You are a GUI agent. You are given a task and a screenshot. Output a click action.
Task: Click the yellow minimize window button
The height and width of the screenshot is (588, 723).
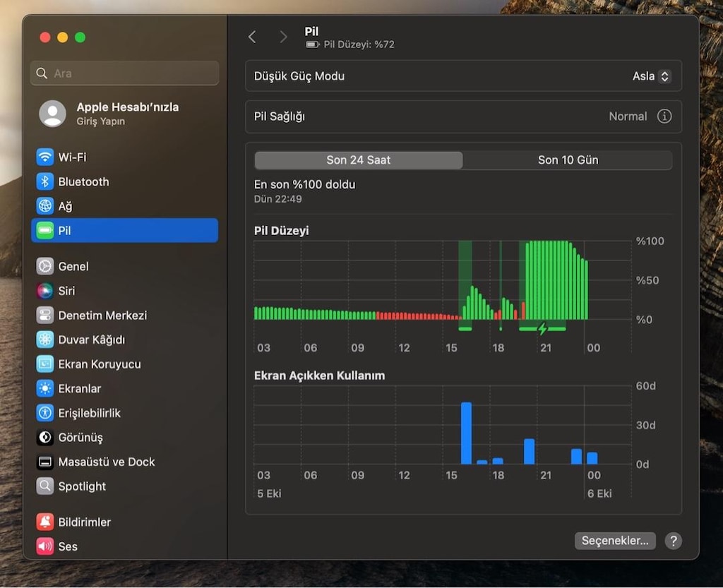63,37
